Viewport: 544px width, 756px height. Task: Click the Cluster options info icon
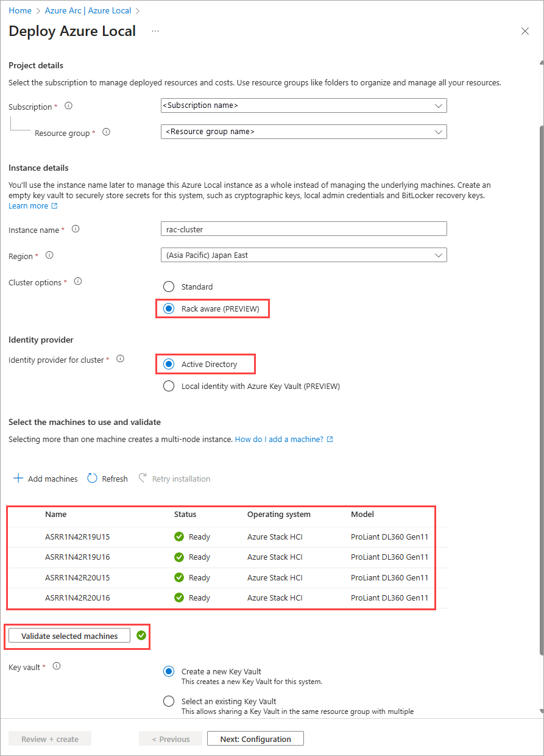[77, 282]
